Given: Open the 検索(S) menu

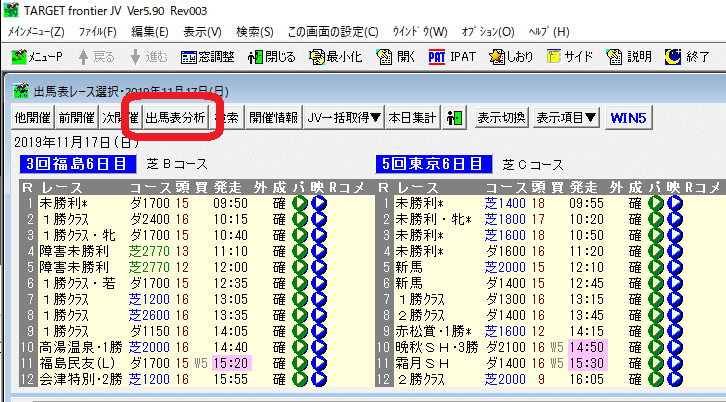Looking at the screenshot, I should tap(255, 32).
